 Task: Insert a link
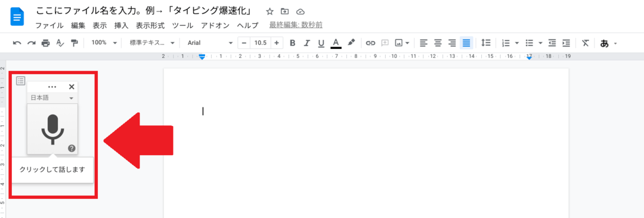click(371, 43)
